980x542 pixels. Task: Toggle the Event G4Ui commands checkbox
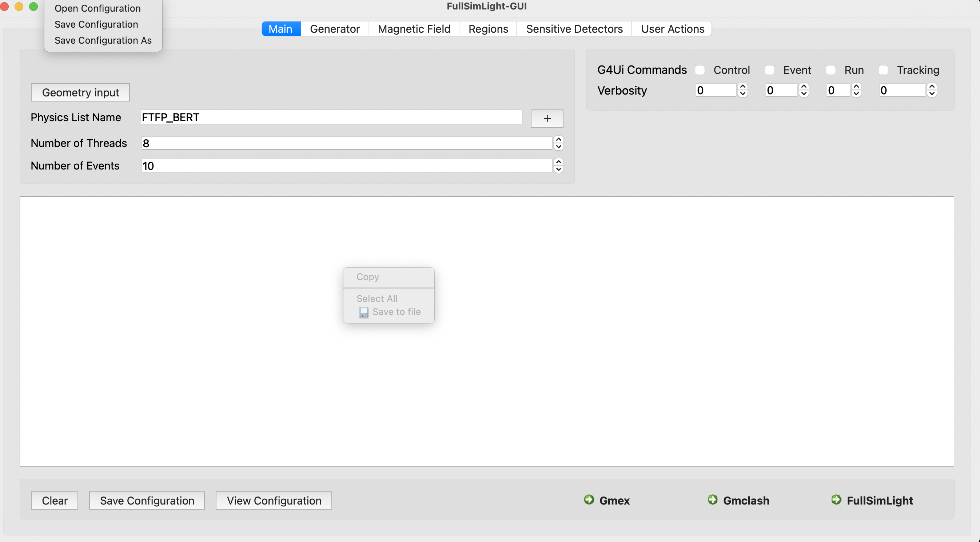tap(769, 70)
